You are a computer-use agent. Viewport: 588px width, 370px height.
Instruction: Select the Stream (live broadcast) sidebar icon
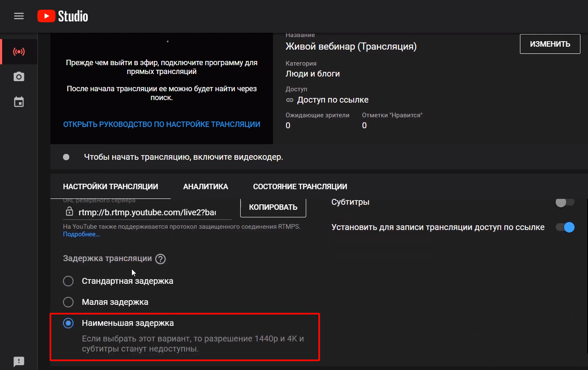19,52
